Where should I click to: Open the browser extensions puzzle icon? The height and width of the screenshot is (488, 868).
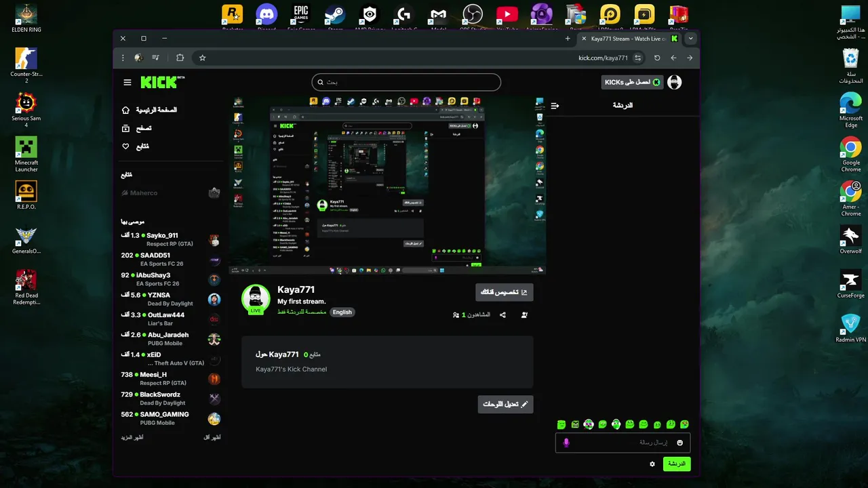coord(180,58)
